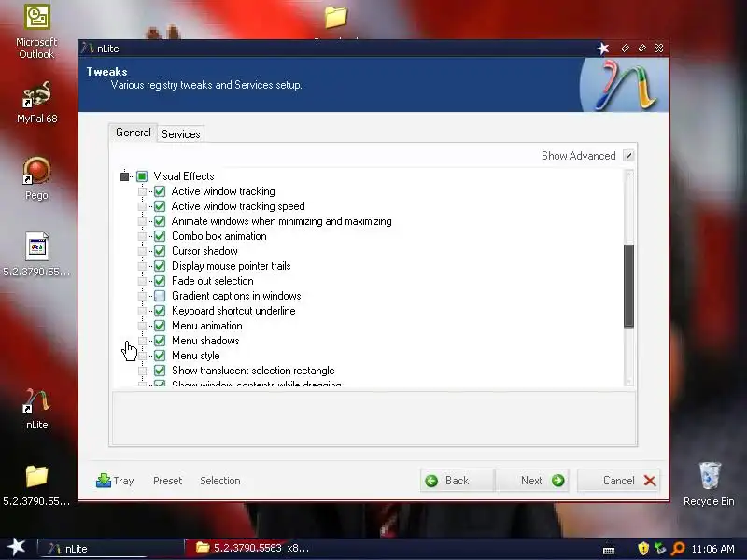
Task: Enable Gradient captions in windows
Action: tap(160, 296)
